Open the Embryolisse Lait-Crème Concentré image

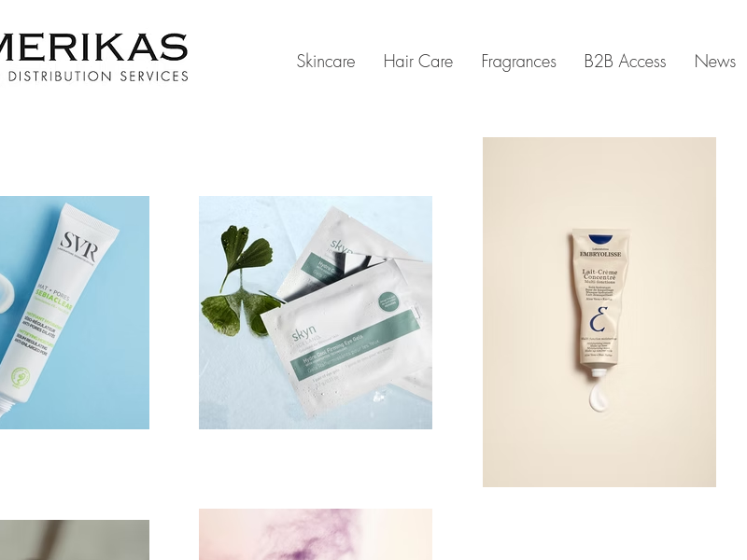[599, 312]
